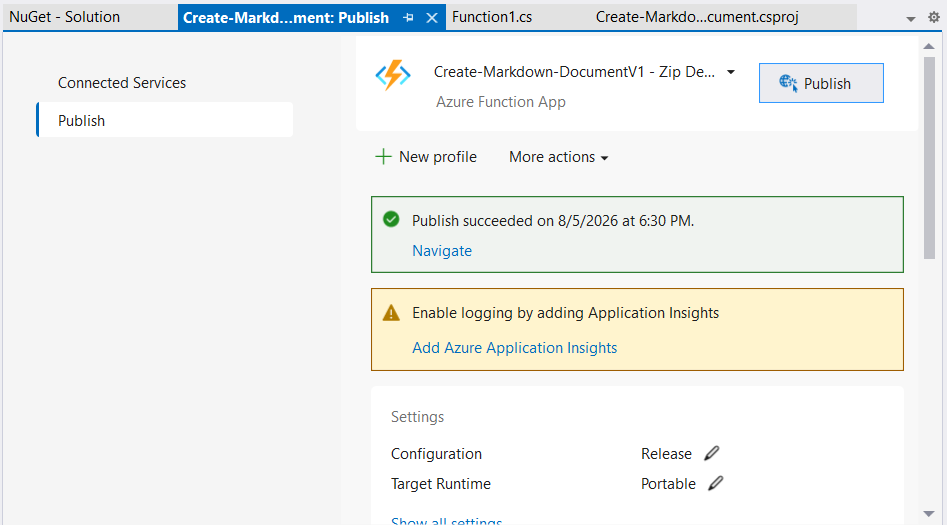Pin the Publish document tab
This screenshot has height=525, width=947.
[x=409, y=18]
